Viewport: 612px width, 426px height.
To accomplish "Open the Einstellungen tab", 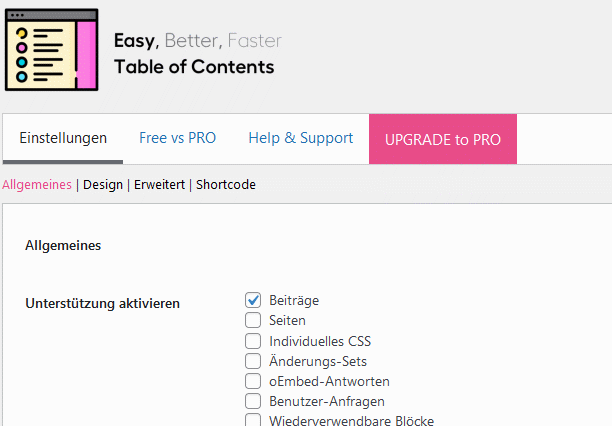I will pyautogui.click(x=63, y=138).
